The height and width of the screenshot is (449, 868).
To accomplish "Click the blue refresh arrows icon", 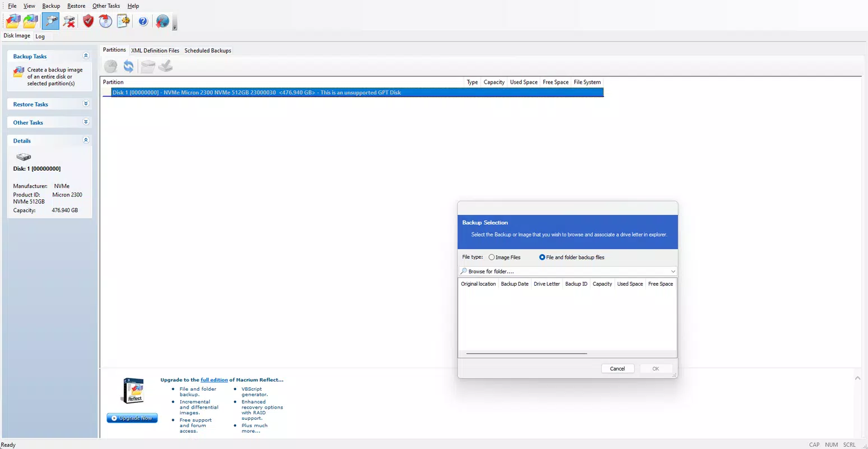I will tap(128, 66).
